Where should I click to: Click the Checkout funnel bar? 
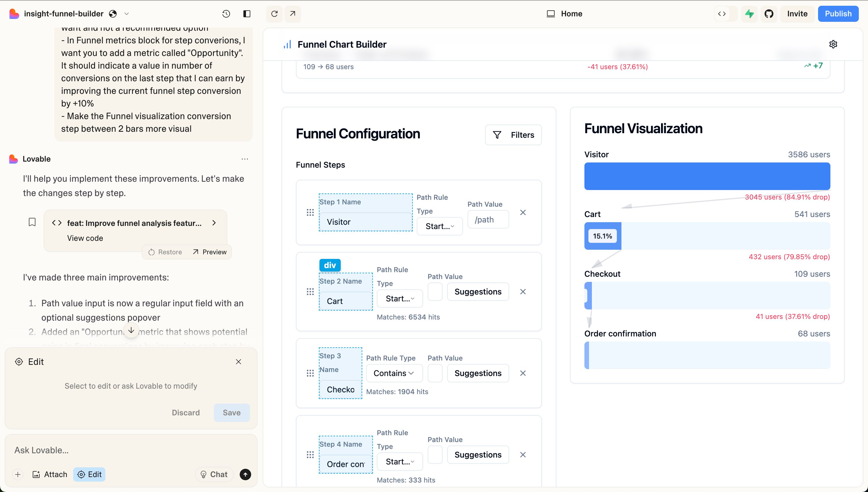pos(707,296)
